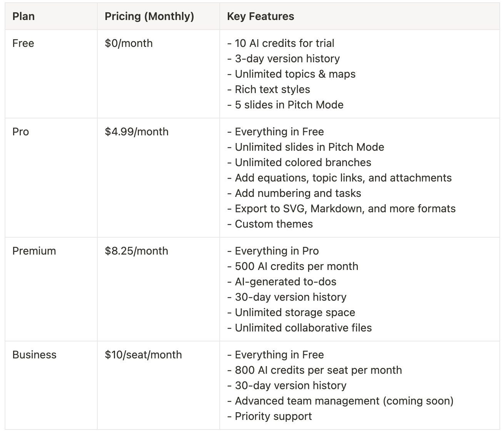Select the Pricing (Monthly) column header
The width and height of the screenshot is (504, 433).
pos(158,17)
